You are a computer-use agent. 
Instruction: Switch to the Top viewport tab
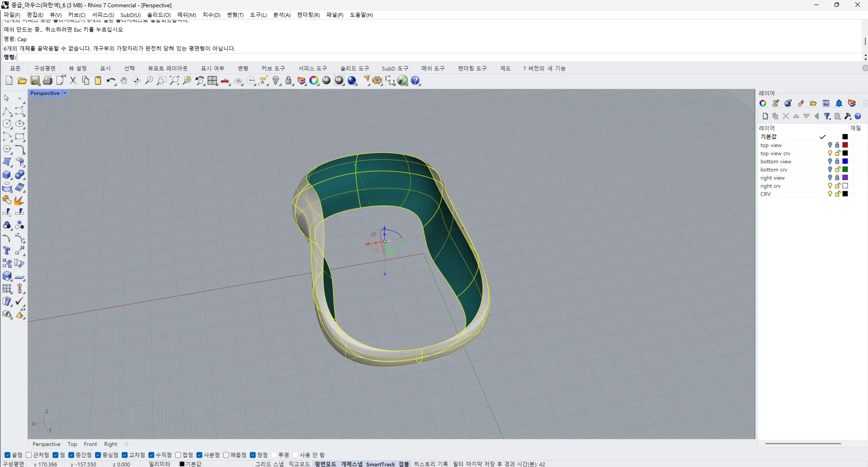point(72,444)
